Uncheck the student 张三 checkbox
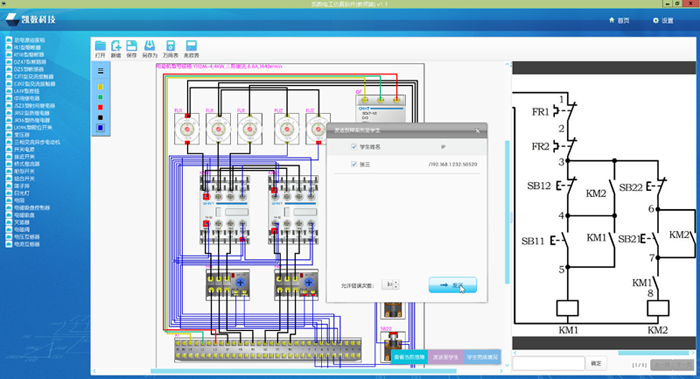Screen dimensions: 700x379 354,164
